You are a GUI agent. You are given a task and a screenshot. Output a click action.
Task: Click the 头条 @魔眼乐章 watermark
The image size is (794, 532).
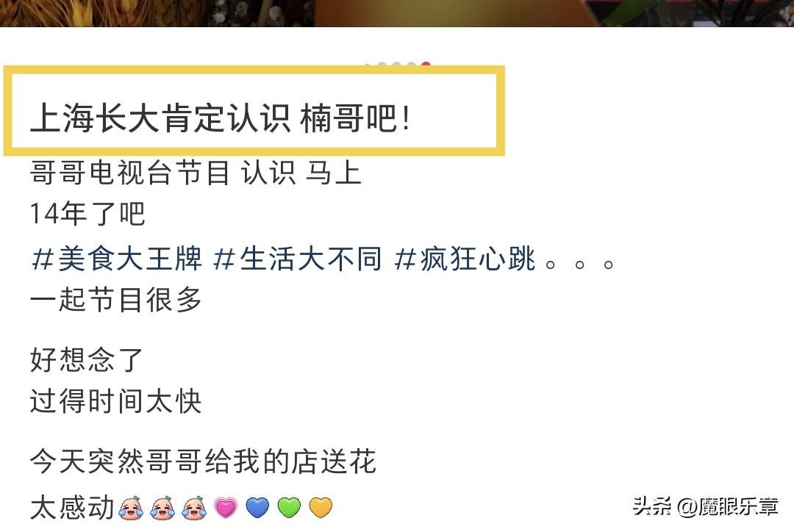(x=705, y=506)
